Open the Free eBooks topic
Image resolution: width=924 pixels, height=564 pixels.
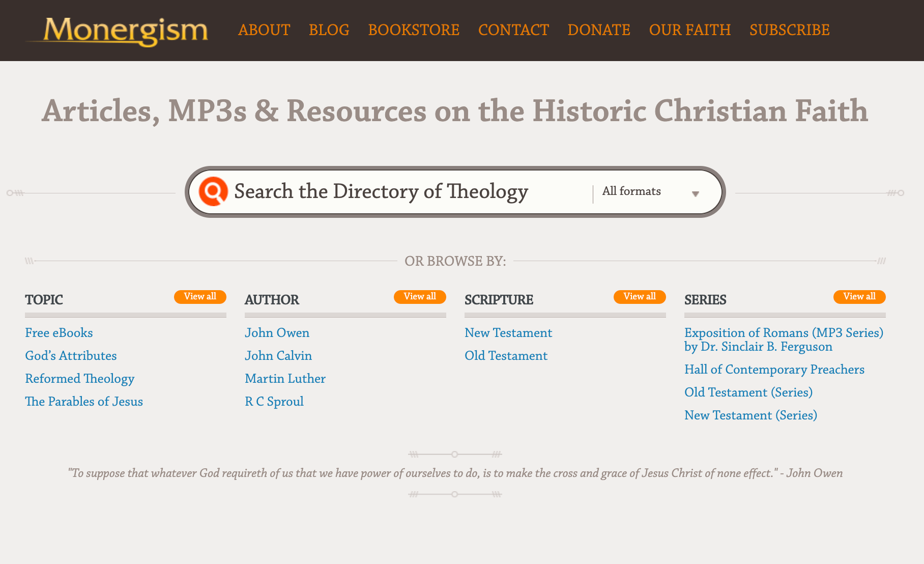click(59, 333)
